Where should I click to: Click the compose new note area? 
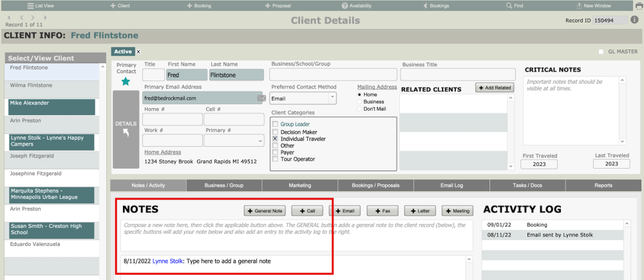[296, 236]
